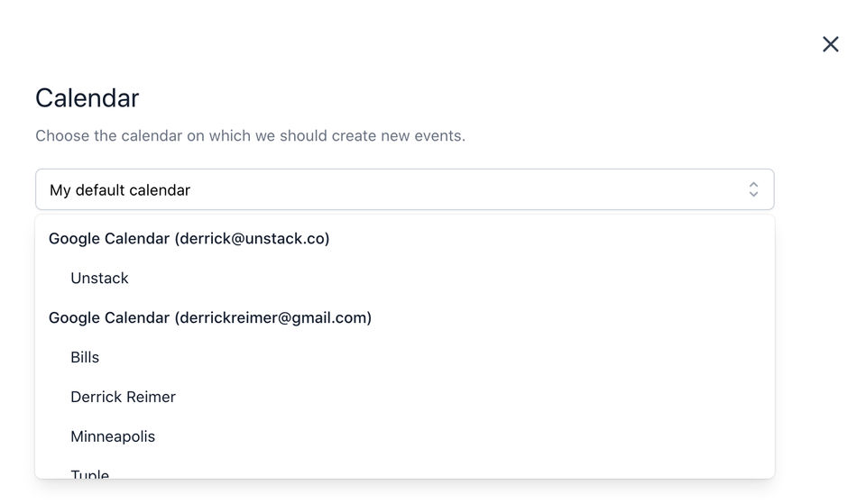The width and height of the screenshot is (866, 504).
Task: Choose Bills from the gmail.com calendar group
Action: click(85, 357)
